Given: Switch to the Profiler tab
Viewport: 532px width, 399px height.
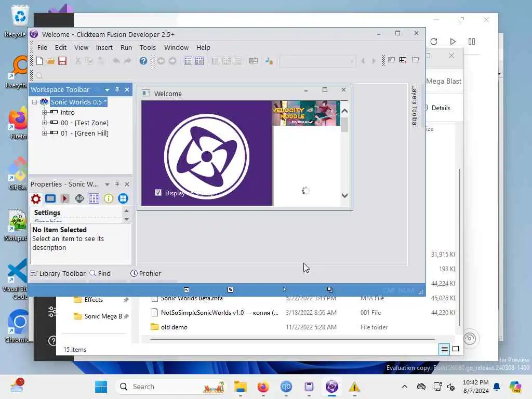Looking at the screenshot, I should pyautogui.click(x=146, y=273).
